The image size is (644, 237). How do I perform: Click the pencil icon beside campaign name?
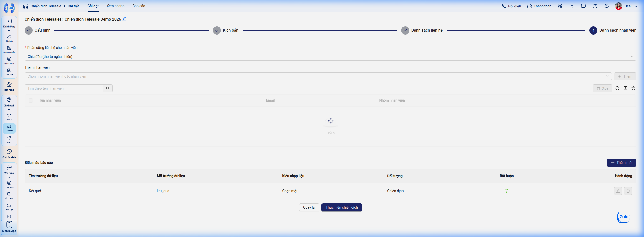tap(124, 19)
